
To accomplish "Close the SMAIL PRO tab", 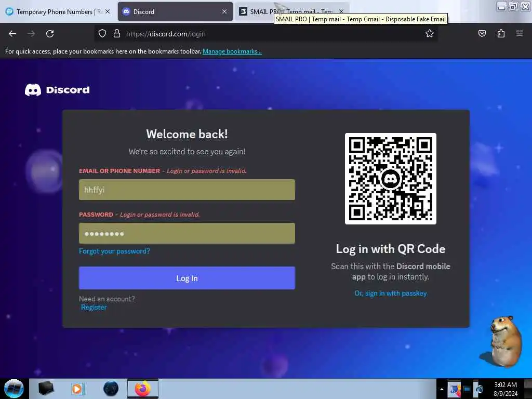I will click(341, 11).
